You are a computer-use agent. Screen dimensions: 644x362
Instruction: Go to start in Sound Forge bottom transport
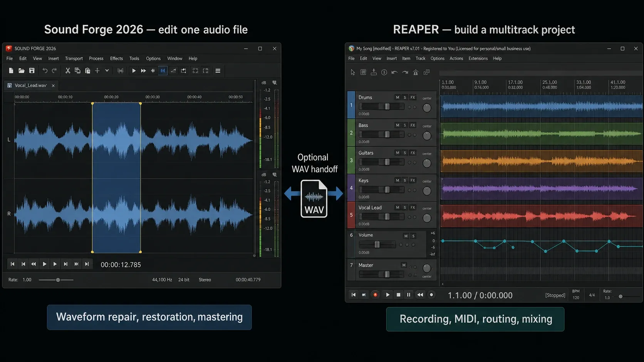tap(12, 264)
